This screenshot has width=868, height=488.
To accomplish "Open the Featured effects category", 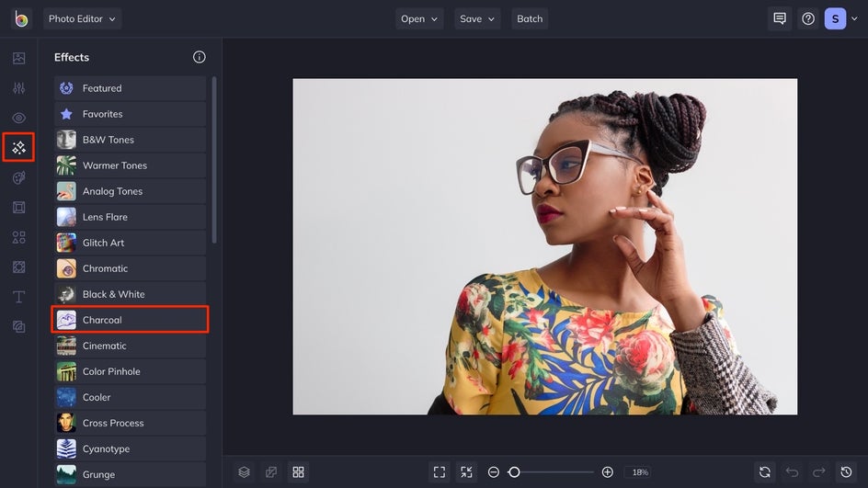I will click(x=130, y=88).
